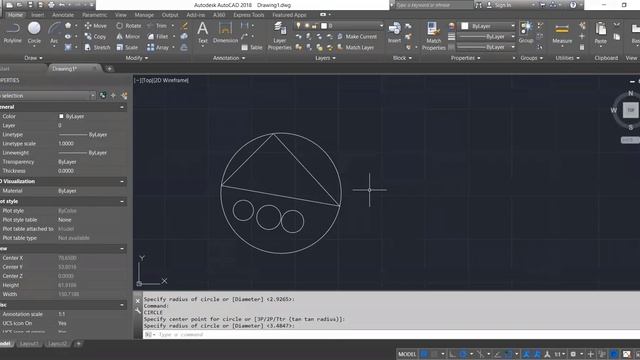640x360 pixels.
Task: Activate the Copy tool
Action: pos(96,37)
